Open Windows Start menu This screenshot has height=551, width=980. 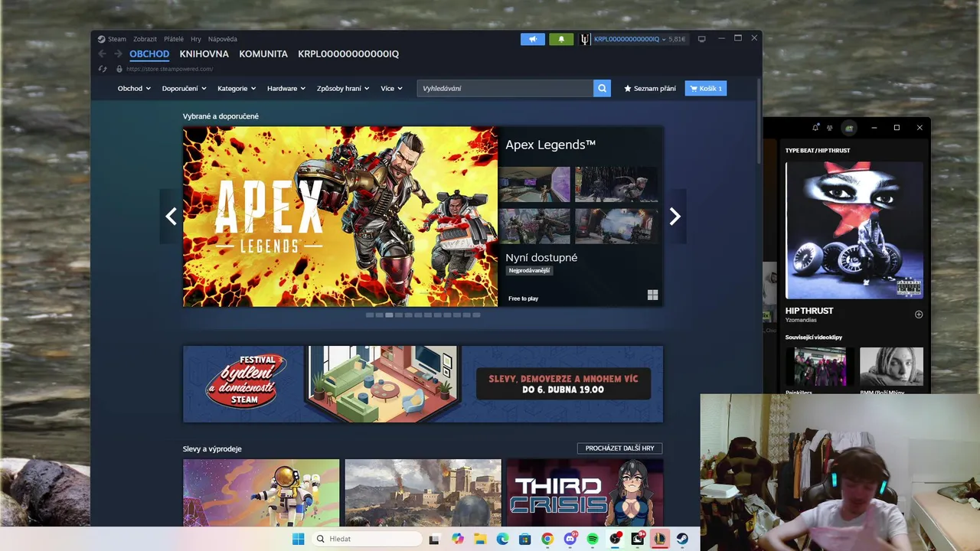[x=298, y=539]
